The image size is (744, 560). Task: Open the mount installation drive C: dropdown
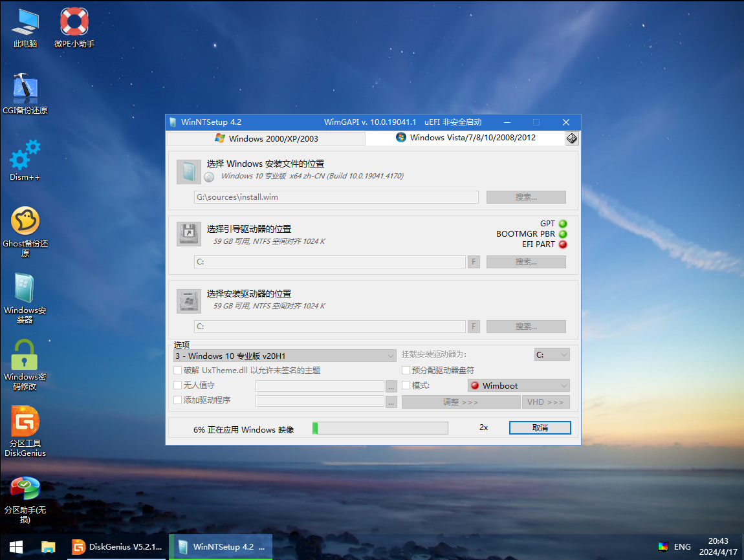[x=552, y=354]
